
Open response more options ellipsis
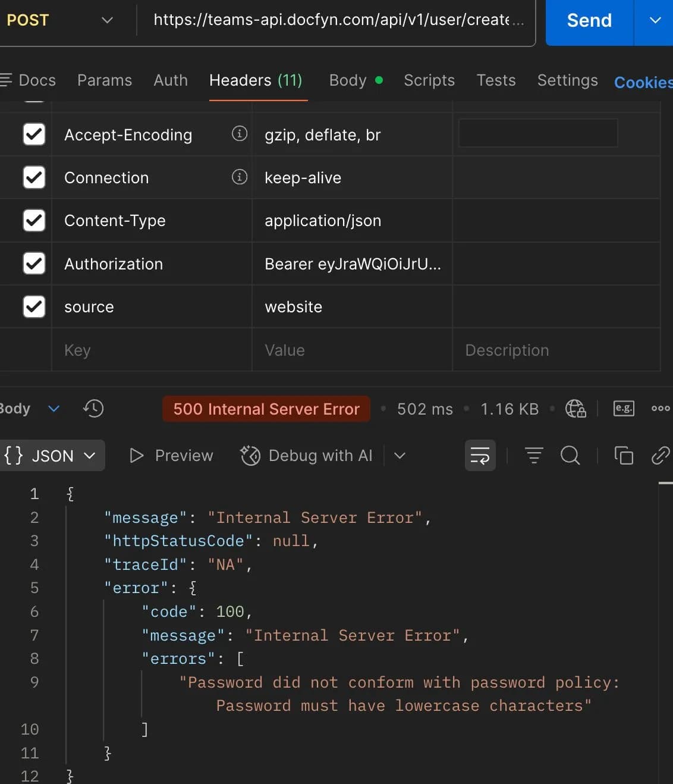click(x=661, y=409)
